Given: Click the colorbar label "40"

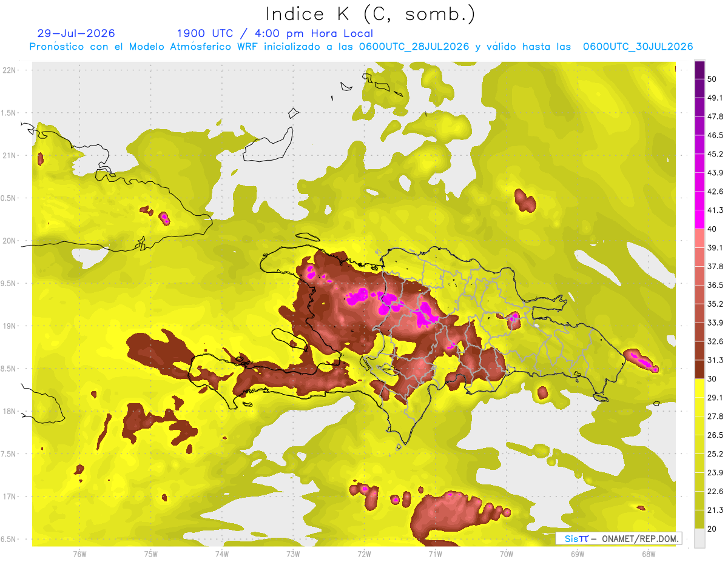Looking at the screenshot, I should pos(712,229).
